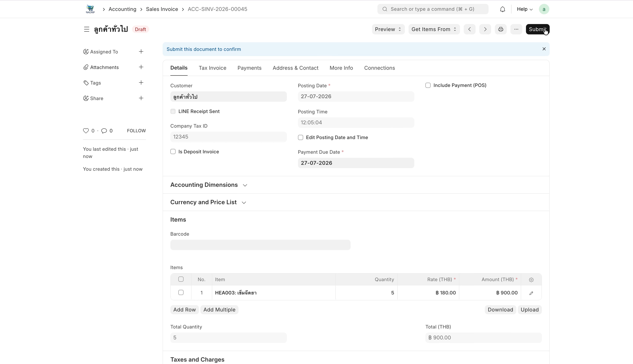Check Edit Posting Date and Time
Screen dimensions: 633x364
click(x=300, y=137)
